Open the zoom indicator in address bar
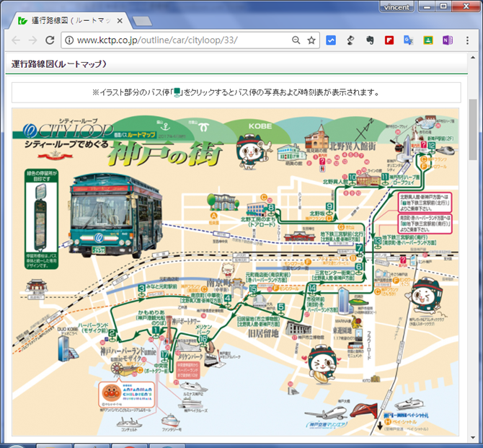 pos(296,40)
